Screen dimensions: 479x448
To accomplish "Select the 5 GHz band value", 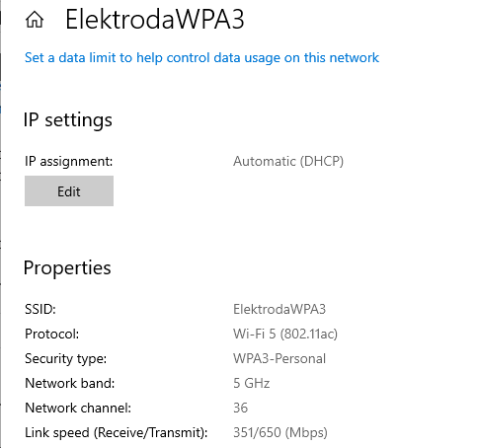I will pos(252,383).
